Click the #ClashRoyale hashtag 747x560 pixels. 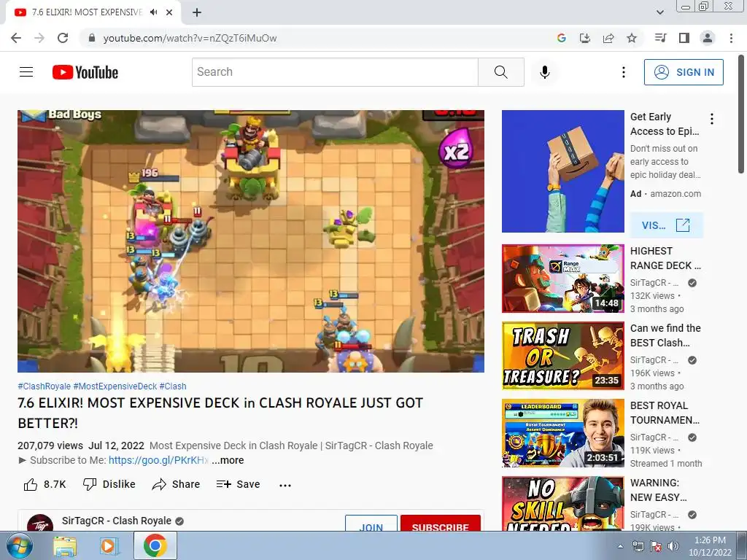pyautogui.click(x=44, y=386)
